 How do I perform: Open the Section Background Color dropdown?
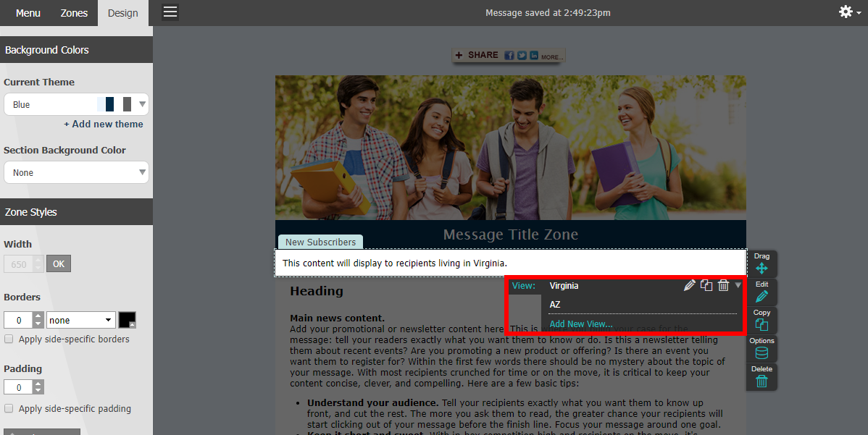pos(76,172)
